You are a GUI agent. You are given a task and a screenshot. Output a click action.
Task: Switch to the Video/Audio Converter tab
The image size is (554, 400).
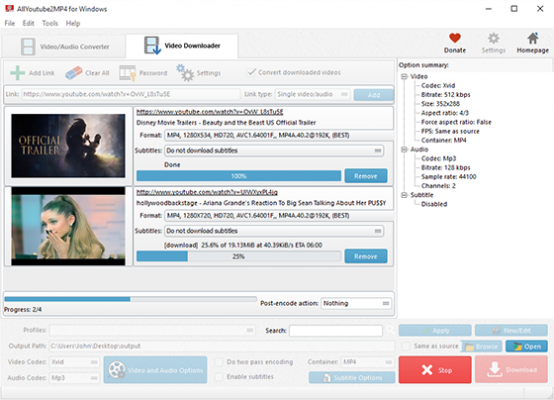pyautogui.click(x=64, y=46)
